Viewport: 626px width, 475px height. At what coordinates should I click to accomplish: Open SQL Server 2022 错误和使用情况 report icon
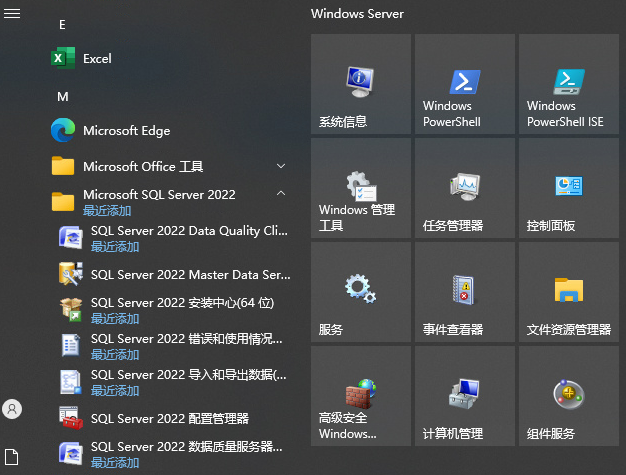[71, 346]
